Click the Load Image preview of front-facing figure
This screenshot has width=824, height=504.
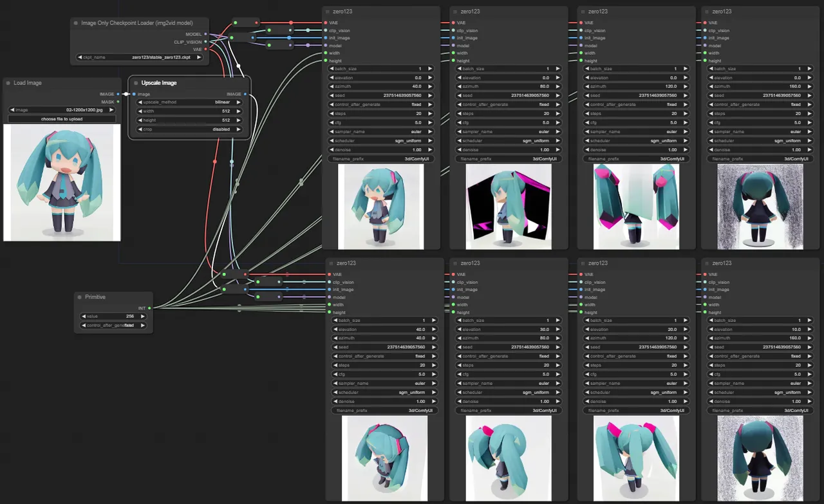pyautogui.click(x=62, y=183)
